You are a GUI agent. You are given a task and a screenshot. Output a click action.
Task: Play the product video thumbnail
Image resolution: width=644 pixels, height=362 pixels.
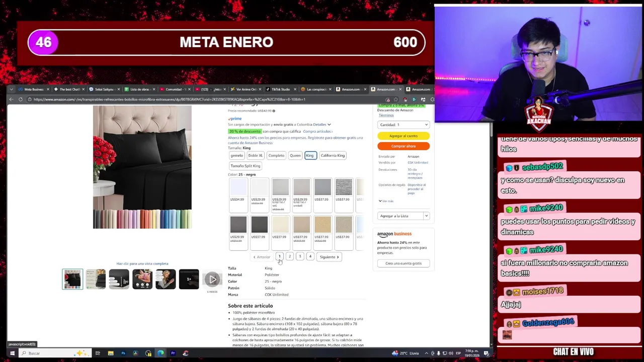[x=212, y=280]
